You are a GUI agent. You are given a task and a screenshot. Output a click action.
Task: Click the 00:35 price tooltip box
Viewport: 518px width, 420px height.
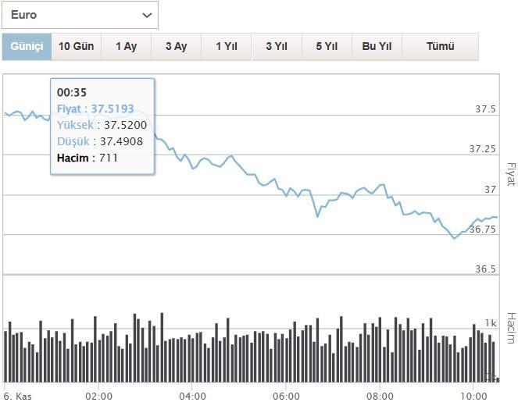(x=102, y=125)
